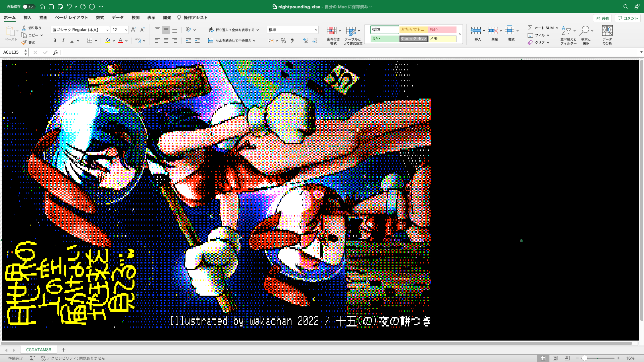Toggle Italic formatting

[x=63, y=41]
